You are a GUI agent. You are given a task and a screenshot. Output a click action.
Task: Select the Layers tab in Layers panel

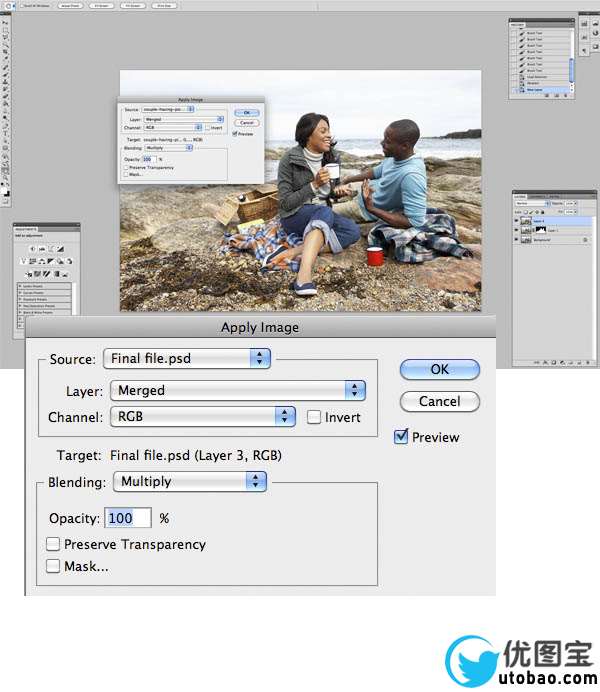point(519,196)
